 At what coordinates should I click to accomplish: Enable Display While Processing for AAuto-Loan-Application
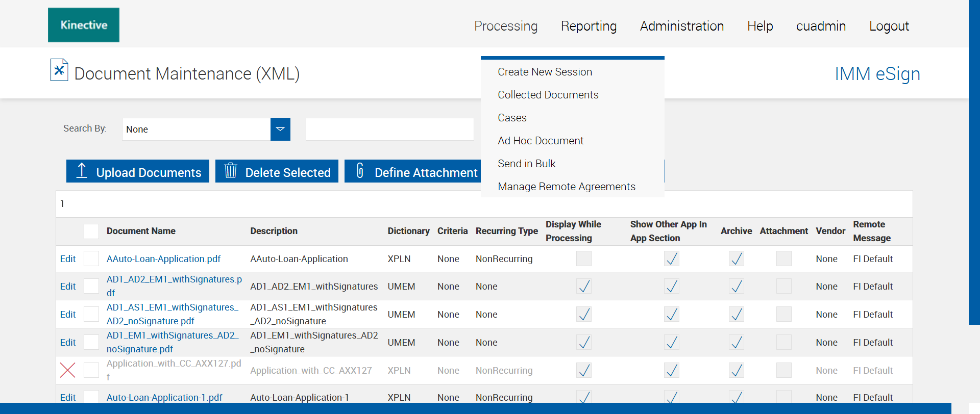(583, 259)
